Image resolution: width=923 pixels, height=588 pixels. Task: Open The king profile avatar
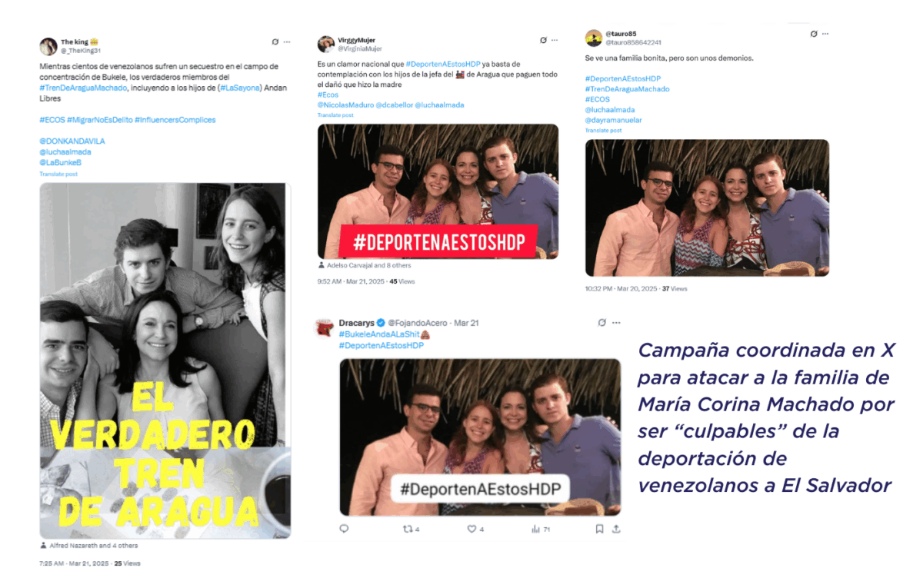coord(48,46)
